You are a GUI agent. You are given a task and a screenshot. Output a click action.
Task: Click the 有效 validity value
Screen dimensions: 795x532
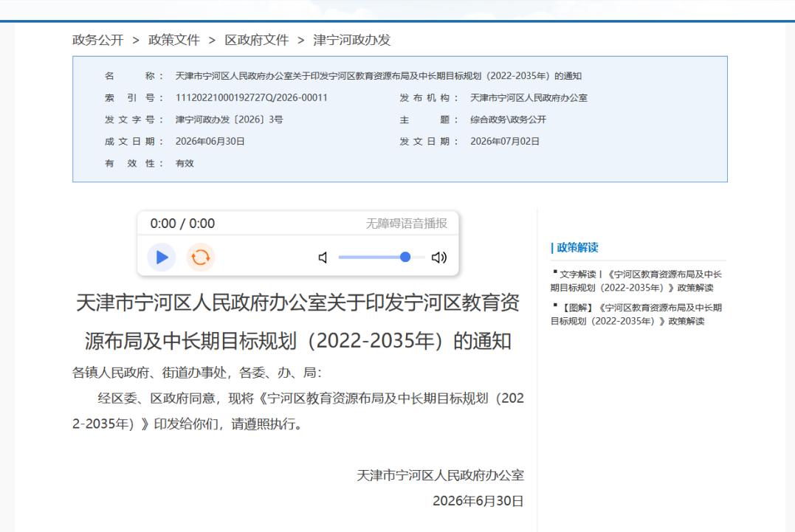point(185,163)
